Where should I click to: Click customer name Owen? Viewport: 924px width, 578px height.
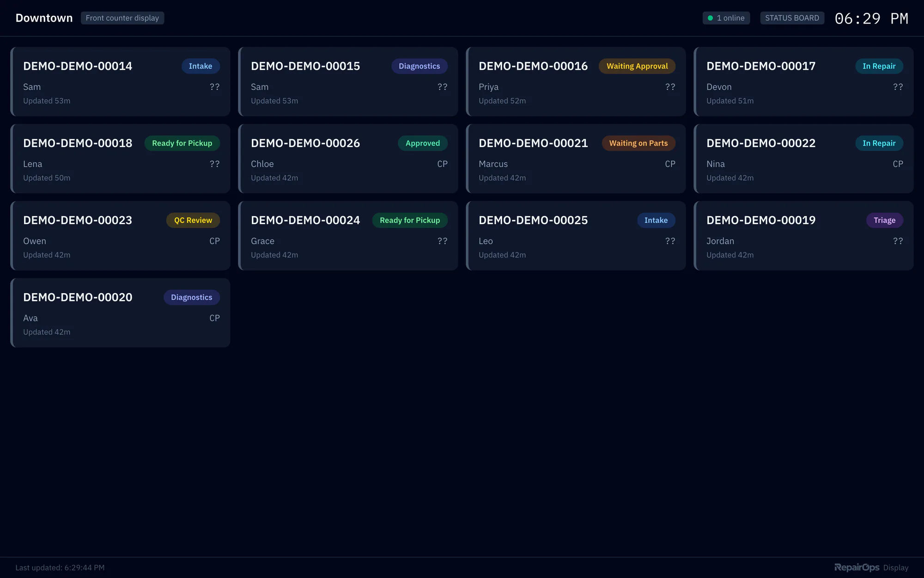(x=35, y=241)
